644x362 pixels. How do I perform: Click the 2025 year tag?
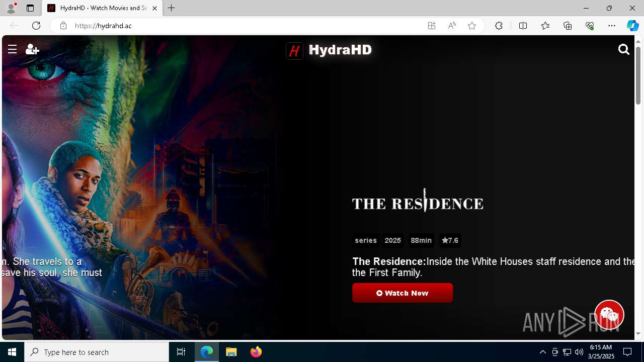(x=393, y=240)
